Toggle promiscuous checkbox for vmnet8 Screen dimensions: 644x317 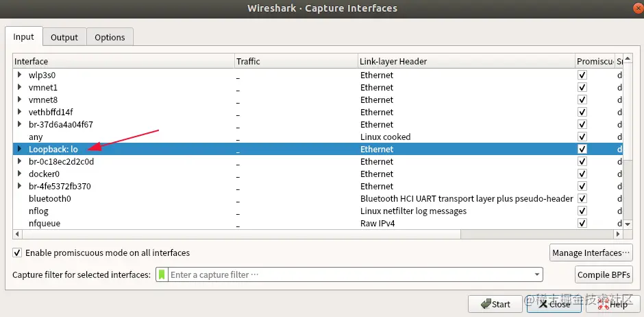(582, 100)
